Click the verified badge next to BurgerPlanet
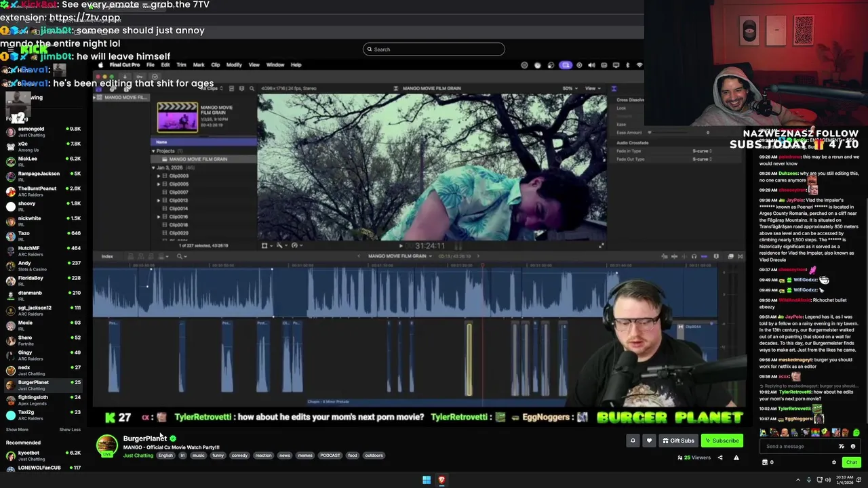The width and height of the screenshot is (868, 488). tap(173, 439)
